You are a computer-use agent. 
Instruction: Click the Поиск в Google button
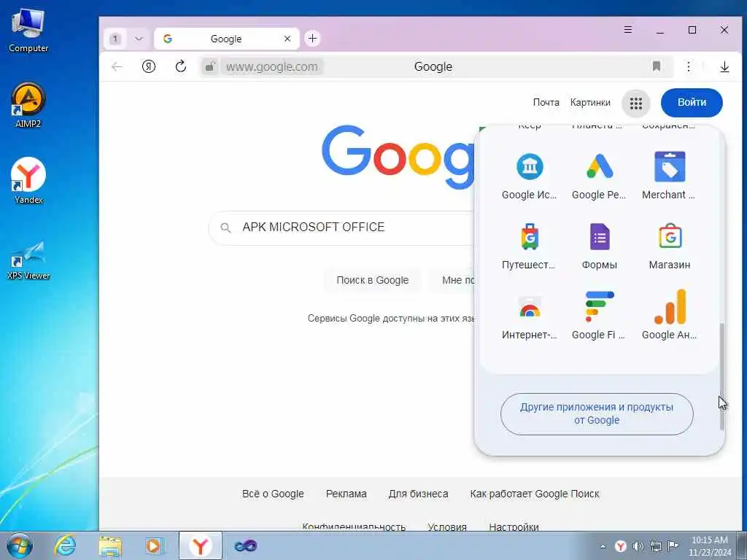tap(373, 280)
